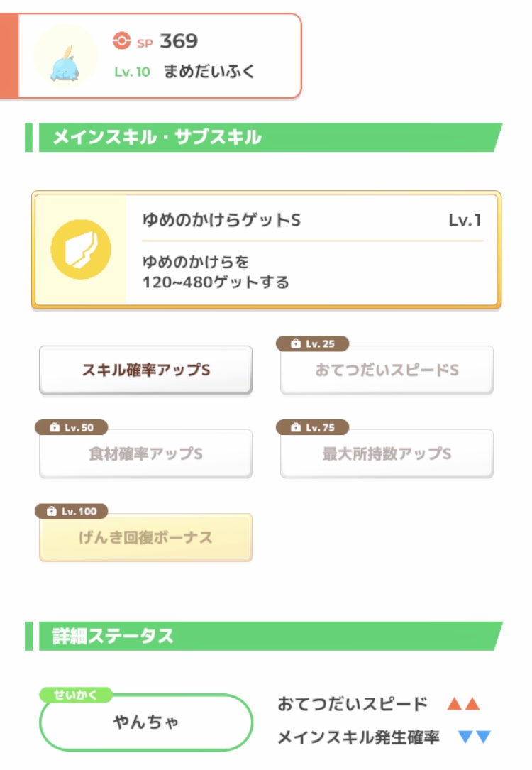The image size is (532, 770).
Task: Tap the Lv. 25 lock badge
Action: (312, 344)
